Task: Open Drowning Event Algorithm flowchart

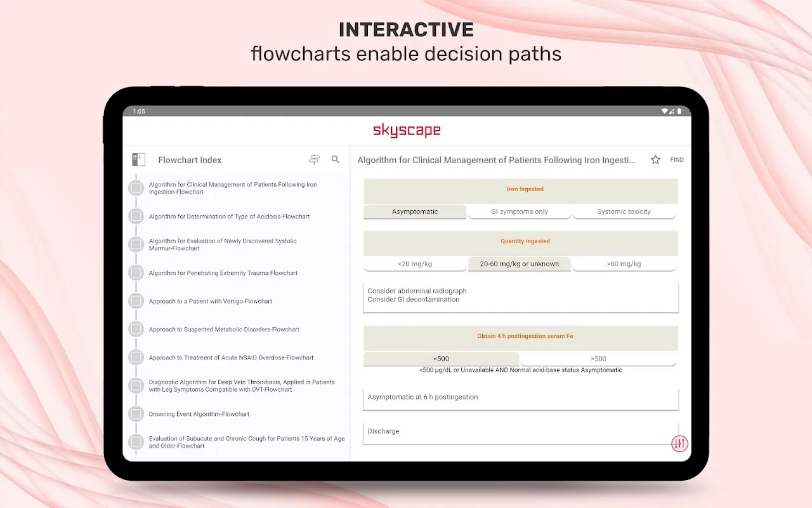Action: click(199, 414)
